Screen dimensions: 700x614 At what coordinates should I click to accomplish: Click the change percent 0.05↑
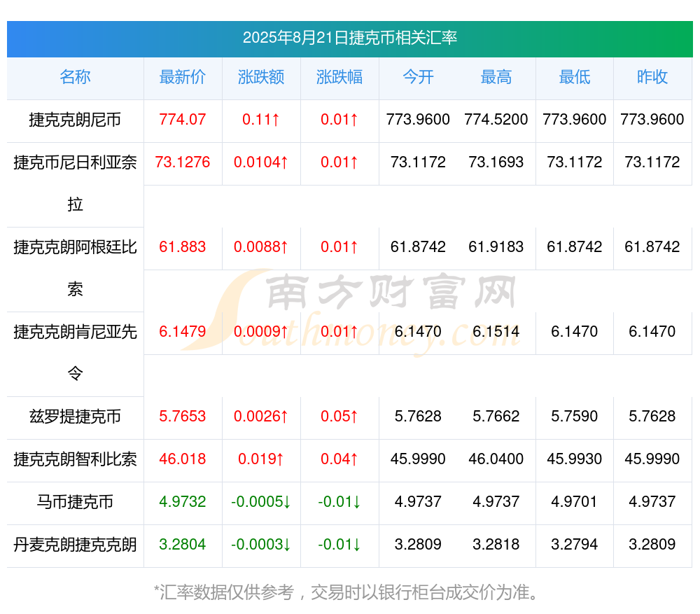pyautogui.click(x=339, y=416)
